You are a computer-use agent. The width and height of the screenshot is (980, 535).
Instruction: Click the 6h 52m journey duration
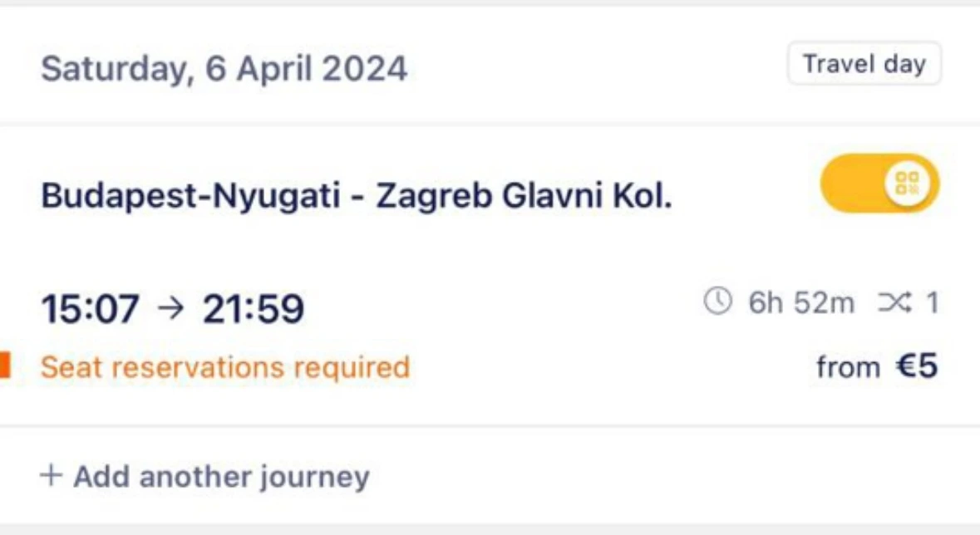pyautogui.click(x=801, y=303)
